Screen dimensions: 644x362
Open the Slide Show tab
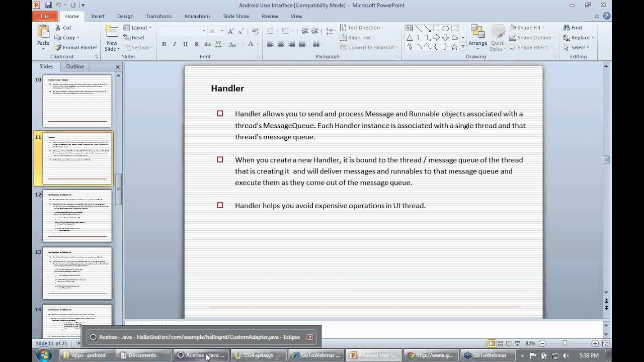[x=236, y=16]
